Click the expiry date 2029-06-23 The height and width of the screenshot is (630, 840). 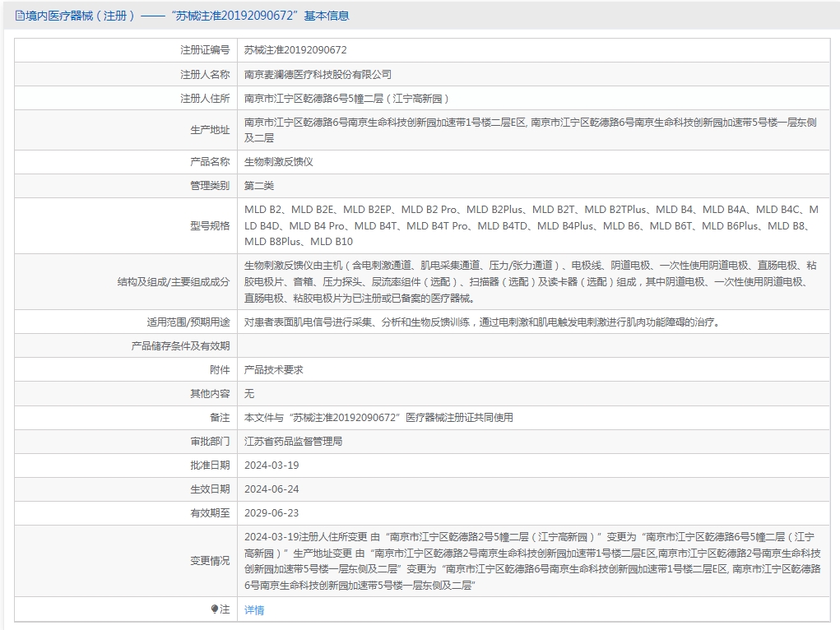click(271, 513)
